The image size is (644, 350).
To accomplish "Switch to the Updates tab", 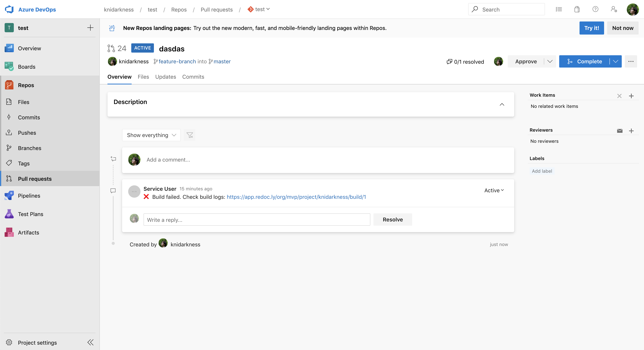I will coord(165,77).
